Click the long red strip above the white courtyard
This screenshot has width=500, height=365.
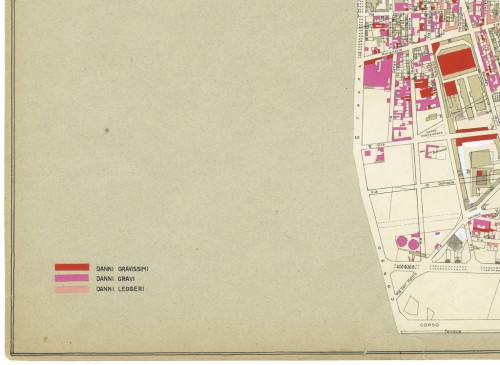pos(477,140)
